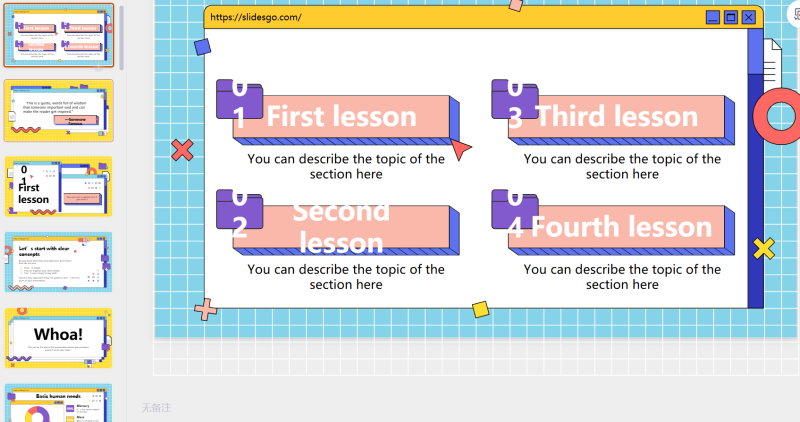Open the quote slide thumbnail

pos(59,111)
